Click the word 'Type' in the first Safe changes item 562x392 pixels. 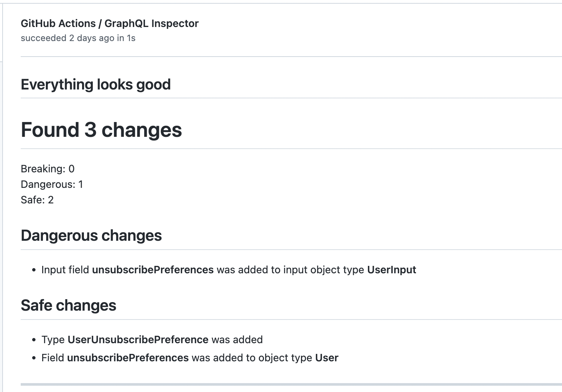click(x=53, y=339)
